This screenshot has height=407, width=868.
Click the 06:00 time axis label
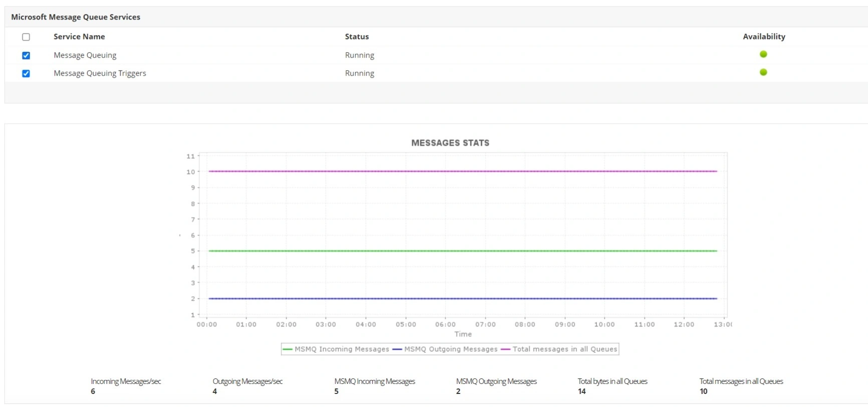point(446,324)
